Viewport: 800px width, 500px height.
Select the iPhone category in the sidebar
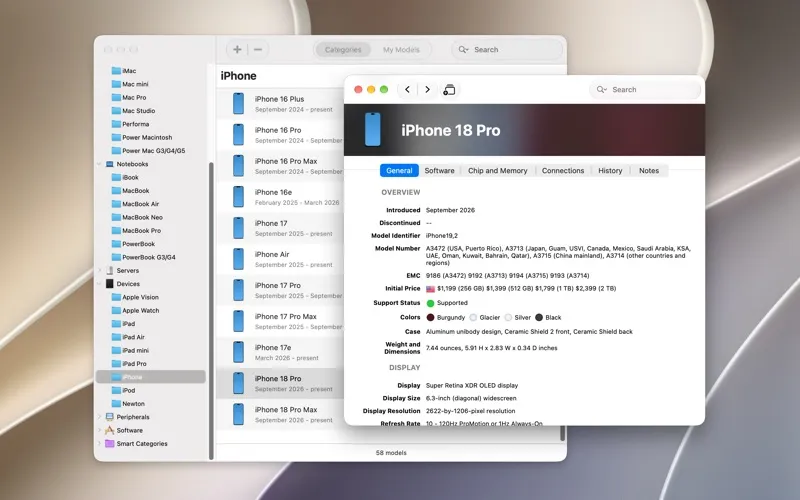coord(151,377)
